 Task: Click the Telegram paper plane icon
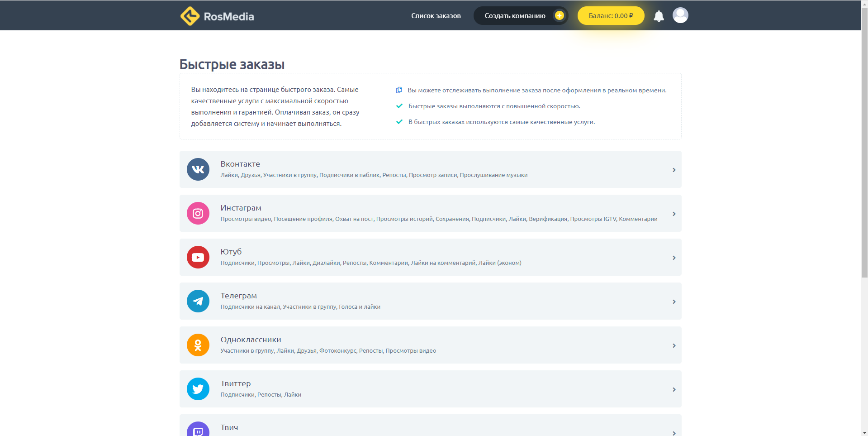coord(198,301)
